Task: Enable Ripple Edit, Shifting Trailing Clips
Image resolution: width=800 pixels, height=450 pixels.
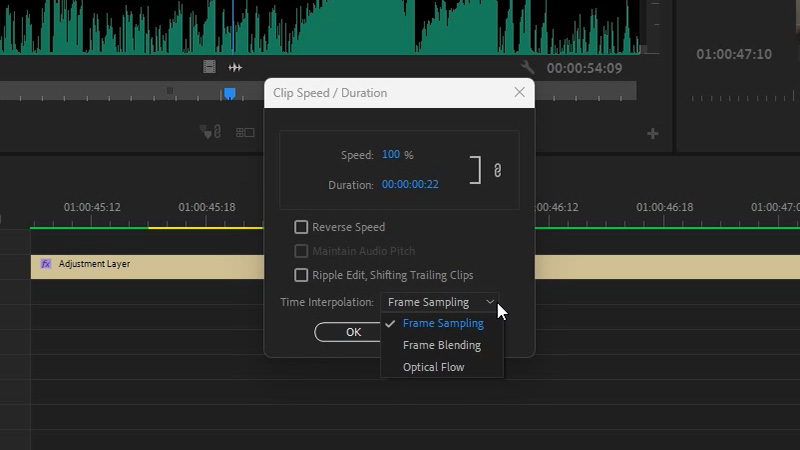Action: click(301, 275)
